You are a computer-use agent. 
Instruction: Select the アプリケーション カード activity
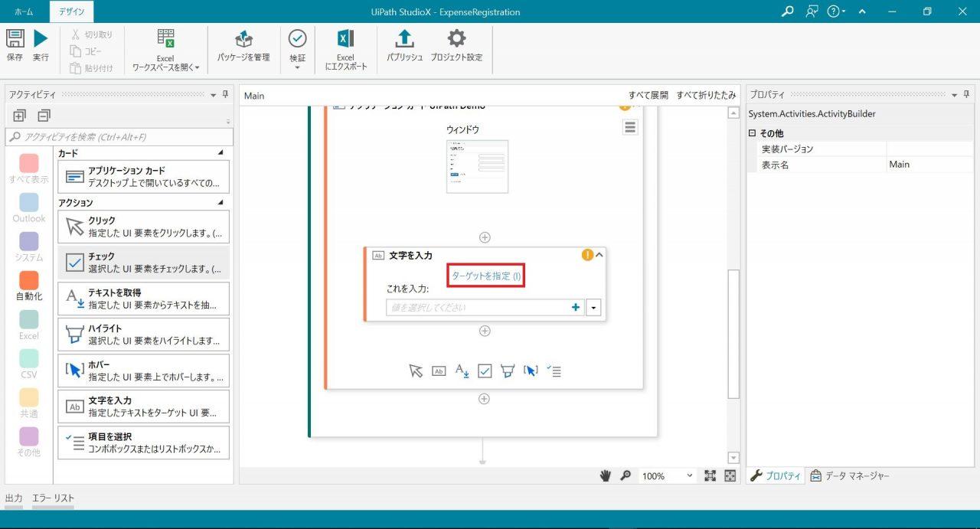pos(143,177)
